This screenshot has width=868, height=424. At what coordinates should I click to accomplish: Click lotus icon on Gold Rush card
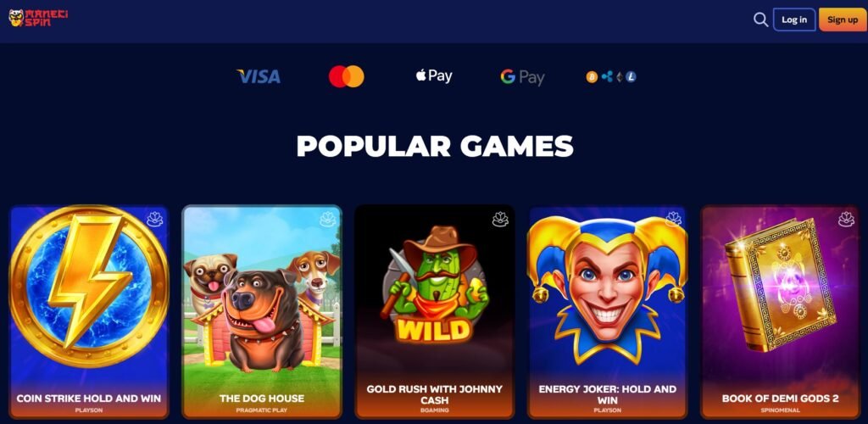pyautogui.click(x=500, y=220)
